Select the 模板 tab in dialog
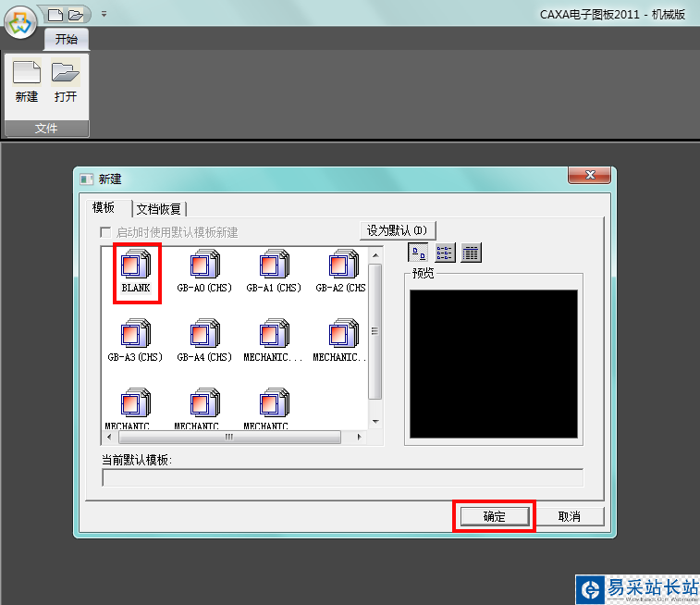 pos(104,207)
